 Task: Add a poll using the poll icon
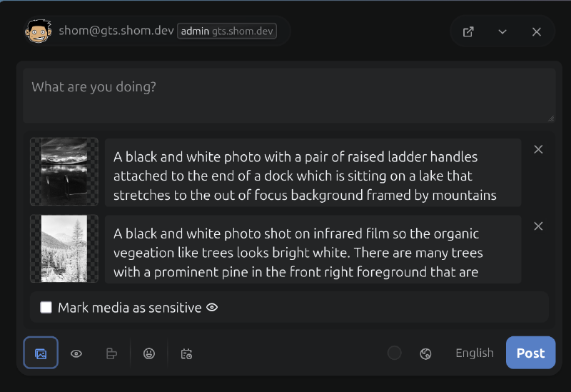[111, 353]
